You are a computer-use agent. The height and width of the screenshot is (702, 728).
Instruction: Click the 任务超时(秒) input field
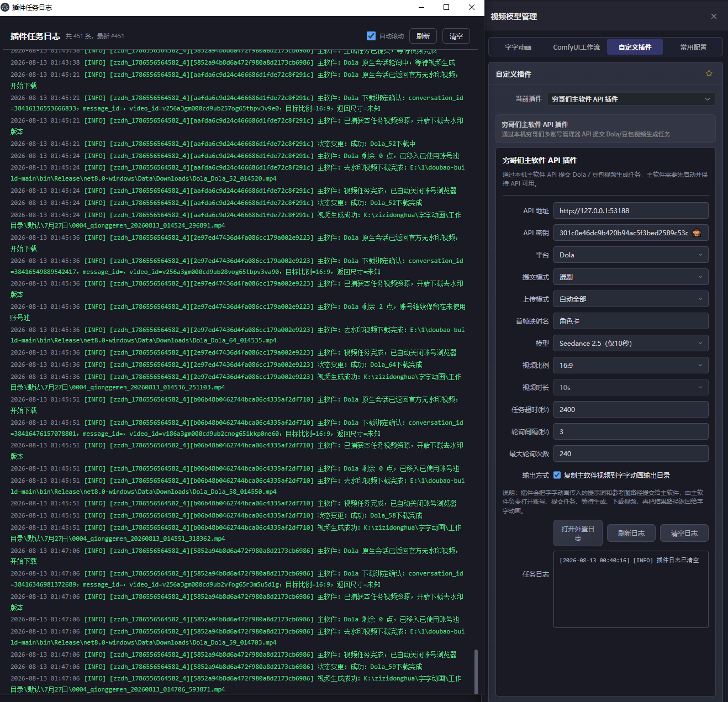631,409
